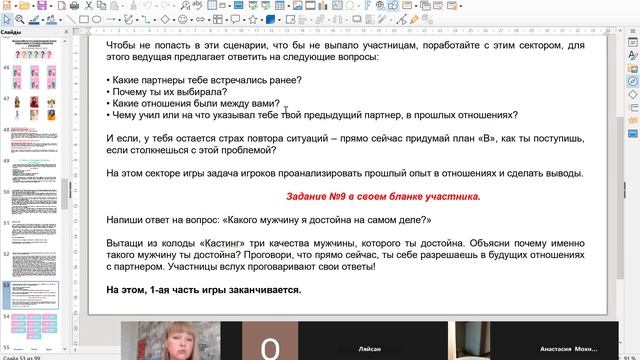Insert an image from the toolbar
The height and width of the screenshot is (360, 640).
[x=298, y=6]
